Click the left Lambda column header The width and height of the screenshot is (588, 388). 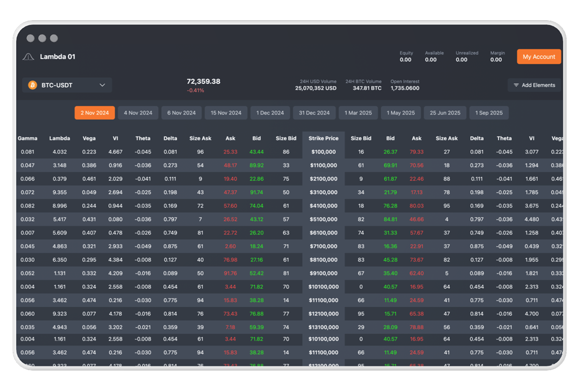point(60,138)
